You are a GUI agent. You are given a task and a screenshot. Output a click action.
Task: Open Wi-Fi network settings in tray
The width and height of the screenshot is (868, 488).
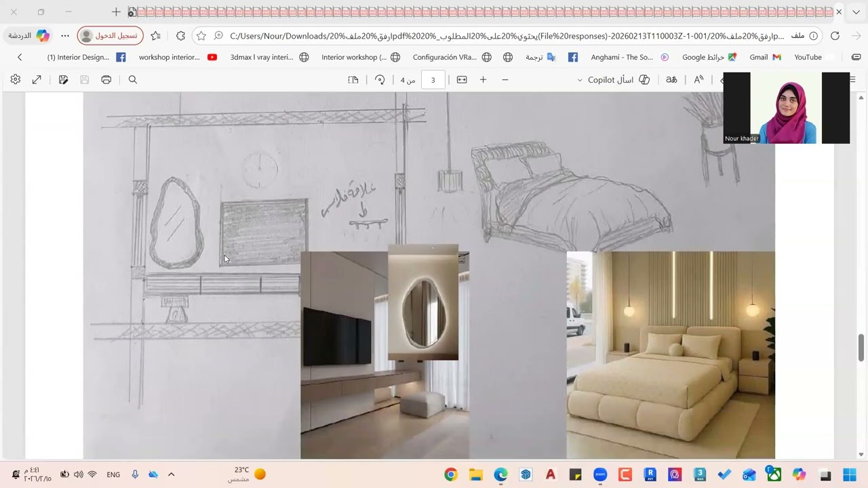click(x=92, y=474)
